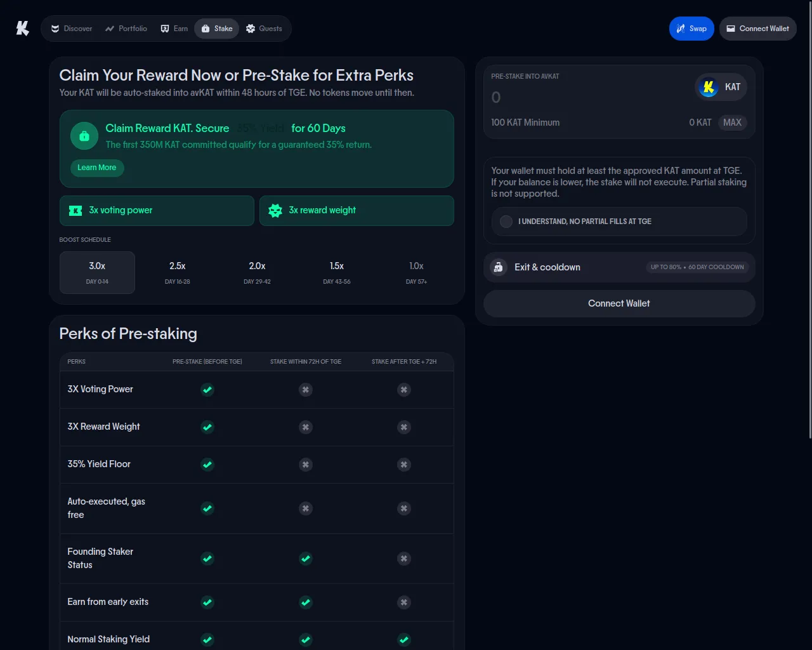
Task: Open the Discover tab
Action: (x=72, y=29)
